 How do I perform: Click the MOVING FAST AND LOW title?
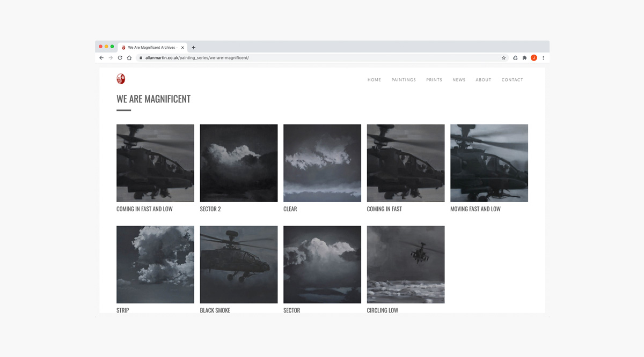click(475, 209)
